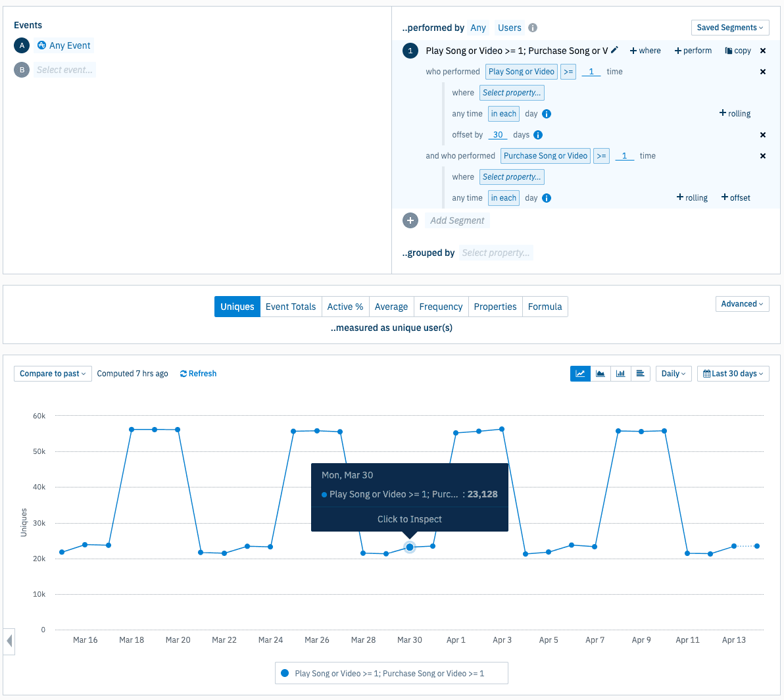Add rolling window to Purchase condition
Screen dimensions: 784x700
pos(692,198)
